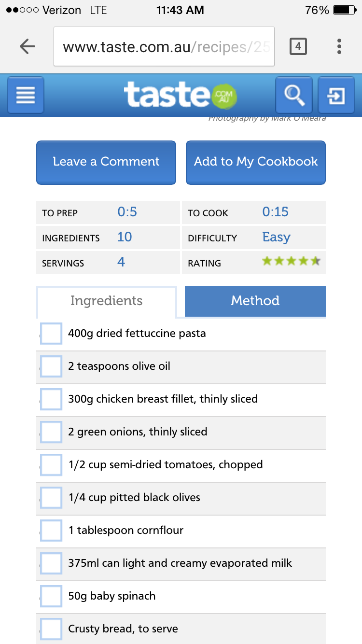Open the browser tabs counter

pyautogui.click(x=298, y=46)
